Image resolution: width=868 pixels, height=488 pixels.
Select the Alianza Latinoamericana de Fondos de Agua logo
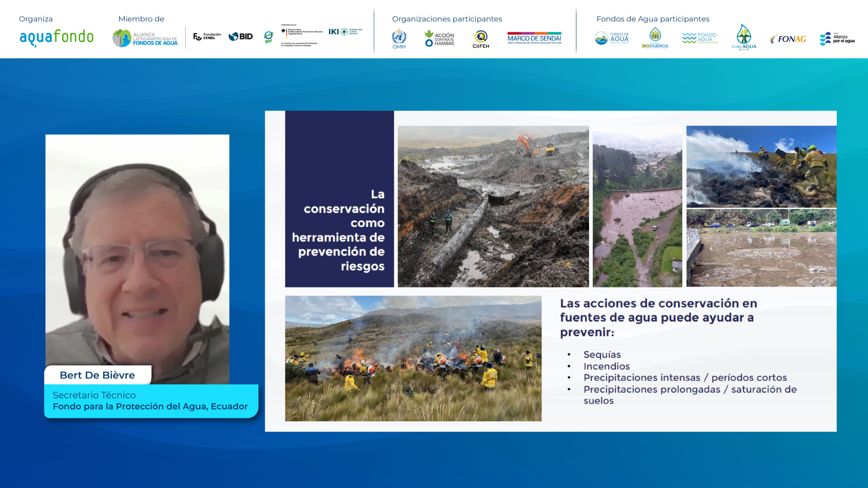point(145,38)
